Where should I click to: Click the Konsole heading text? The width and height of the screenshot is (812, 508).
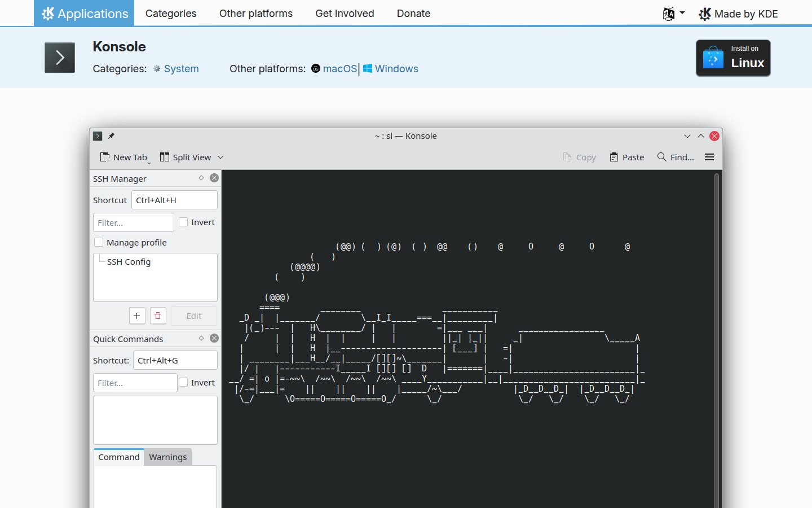point(120,47)
